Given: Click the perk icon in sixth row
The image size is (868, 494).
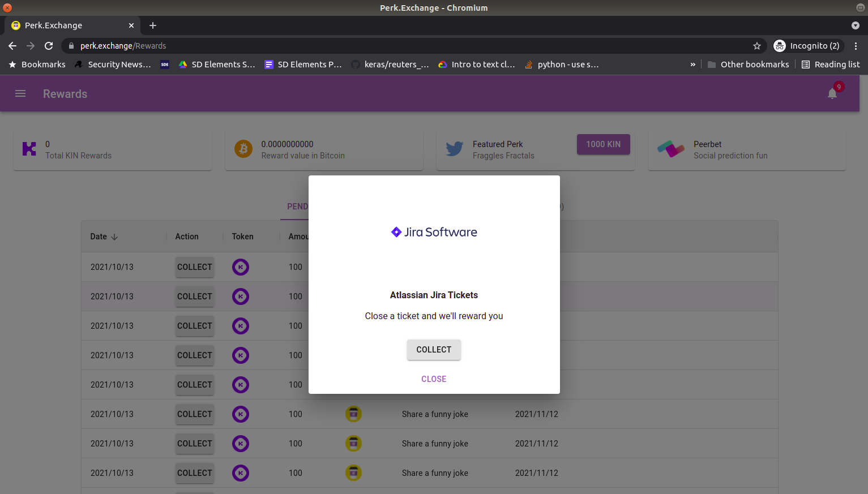Looking at the screenshot, I should click(x=353, y=414).
